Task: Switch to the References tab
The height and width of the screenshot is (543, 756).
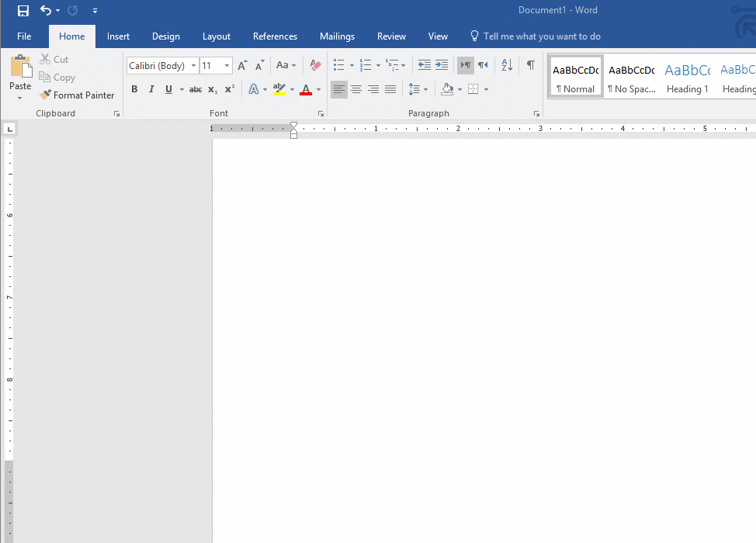Action: [275, 36]
